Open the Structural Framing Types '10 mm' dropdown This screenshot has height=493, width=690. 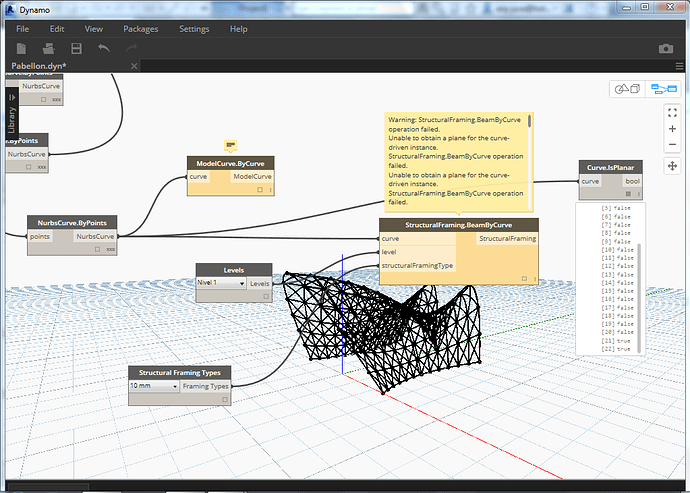[153, 385]
